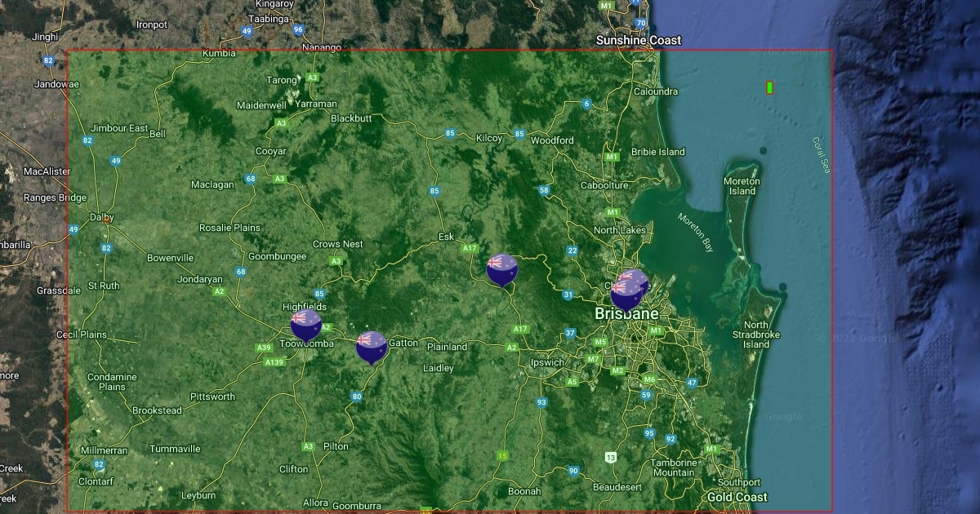980x514 pixels.
Task: Click the route 22 shield below North Lakes
Action: [572, 250]
